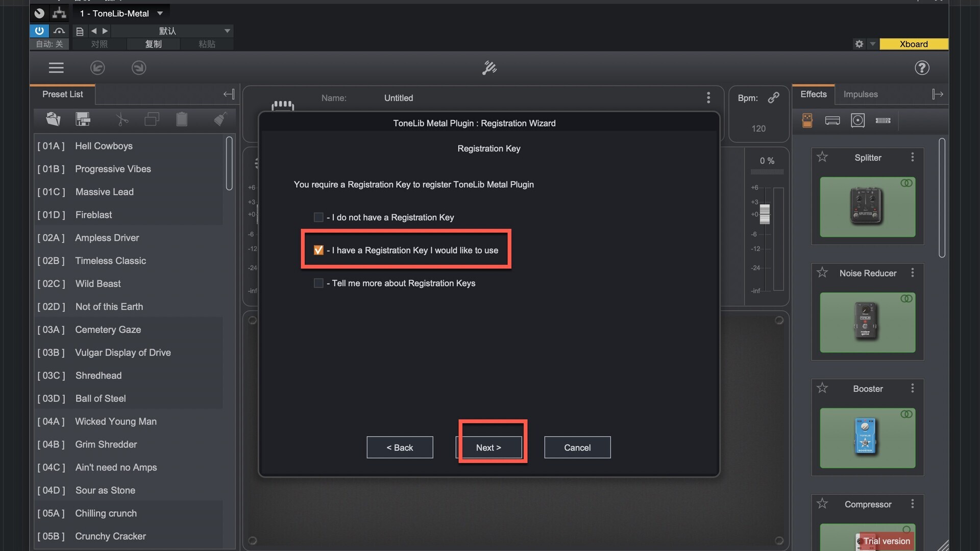Toggle the automation mode icon
Viewport: 980px width, 551px height.
pyautogui.click(x=59, y=31)
